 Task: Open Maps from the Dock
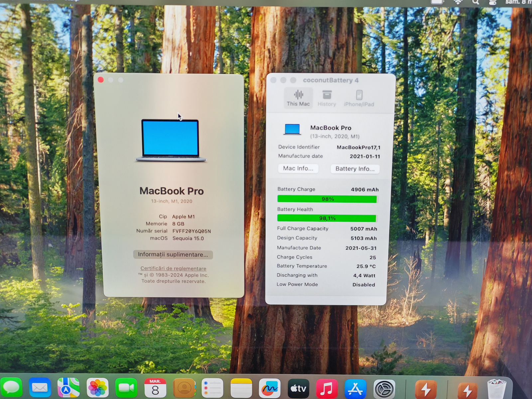point(68,388)
